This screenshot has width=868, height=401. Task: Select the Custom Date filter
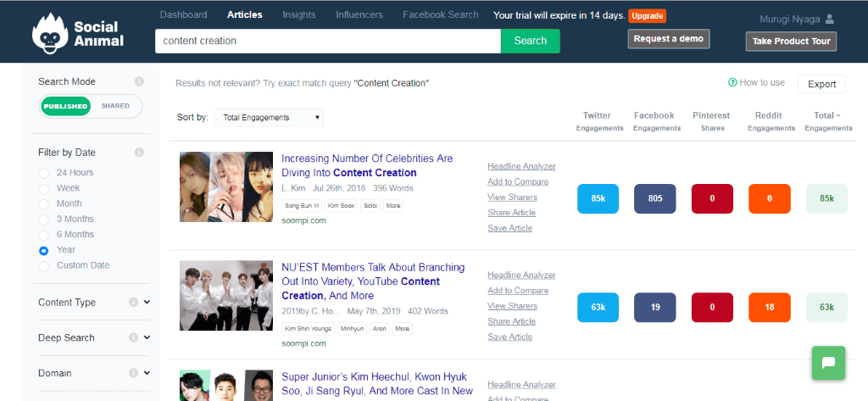44,266
